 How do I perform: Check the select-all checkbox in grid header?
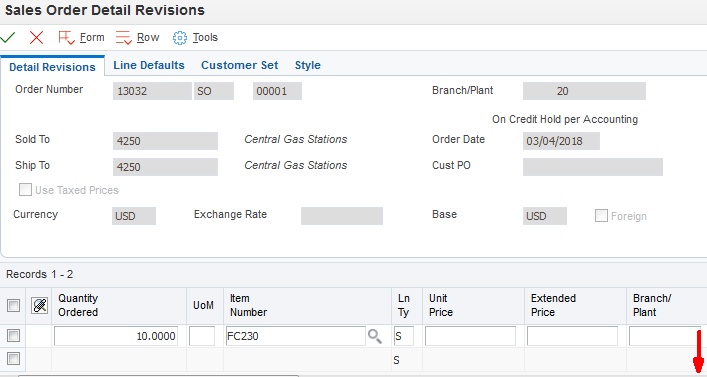14,305
